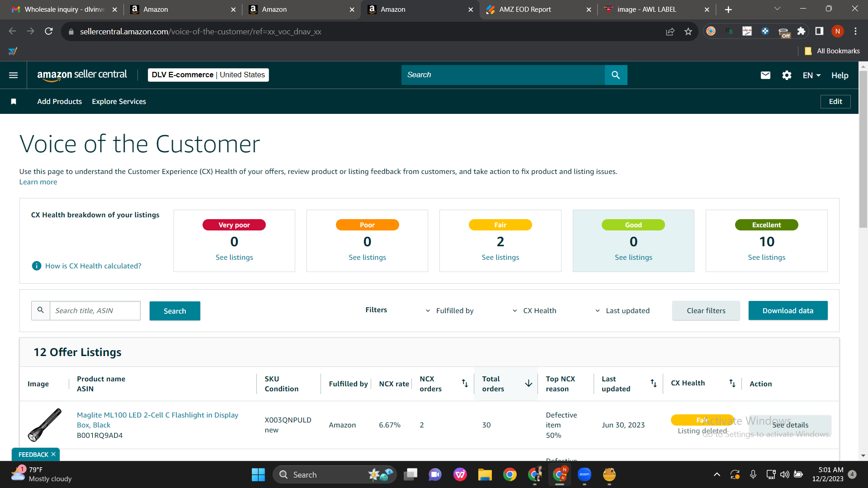
Task: Open Task View on the taskbar
Action: pos(410,475)
